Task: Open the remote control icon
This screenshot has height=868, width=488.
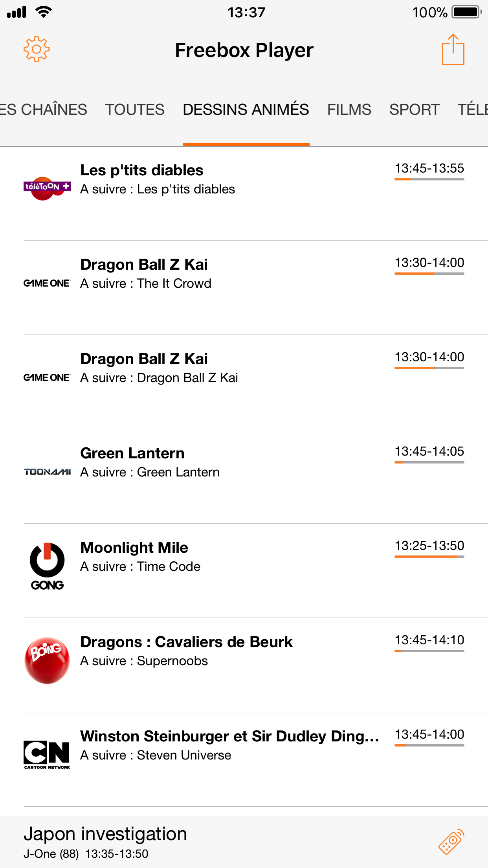Action: coord(451,842)
